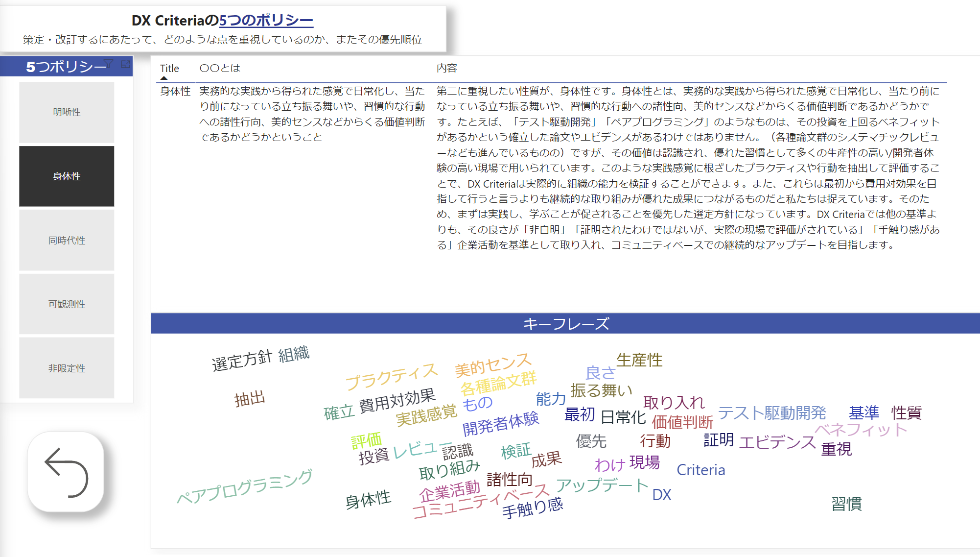Select the 非限定性 slicer button
The image size is (980, 557).
click(67, 368)
